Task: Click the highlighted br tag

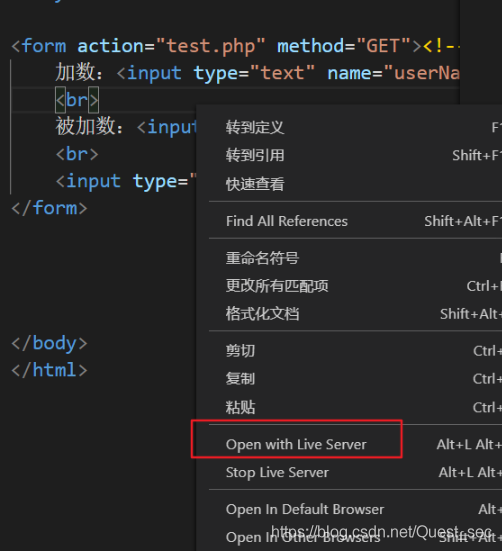Action: pos(77,100)
